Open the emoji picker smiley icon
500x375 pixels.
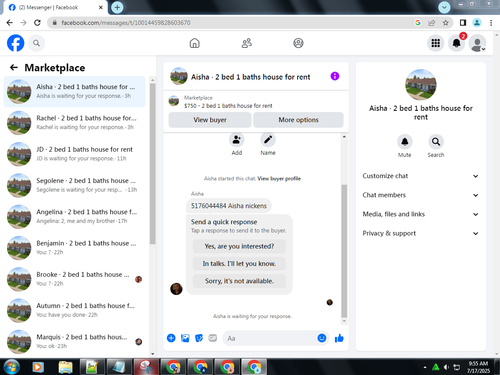pyautogui.click(x=322, y=338)
